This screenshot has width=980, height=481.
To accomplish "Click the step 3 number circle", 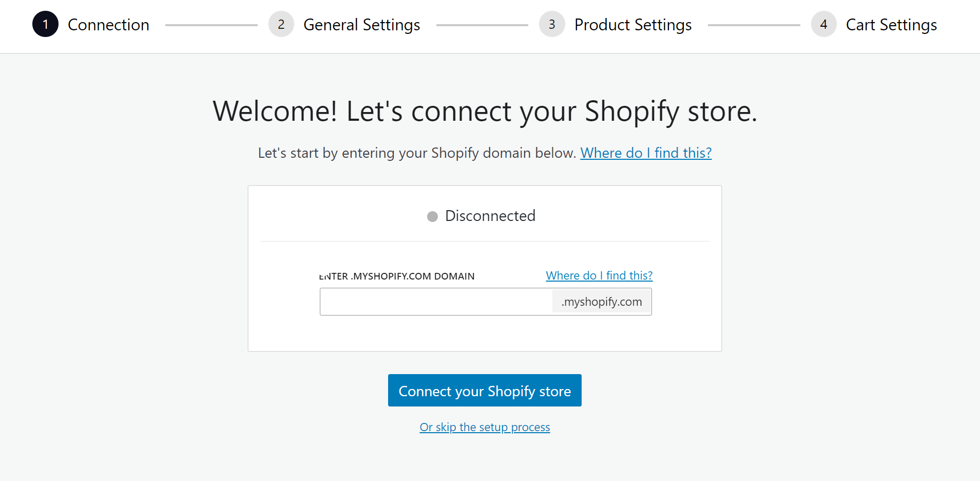I will pyautogui.click(x=552, y=24).
